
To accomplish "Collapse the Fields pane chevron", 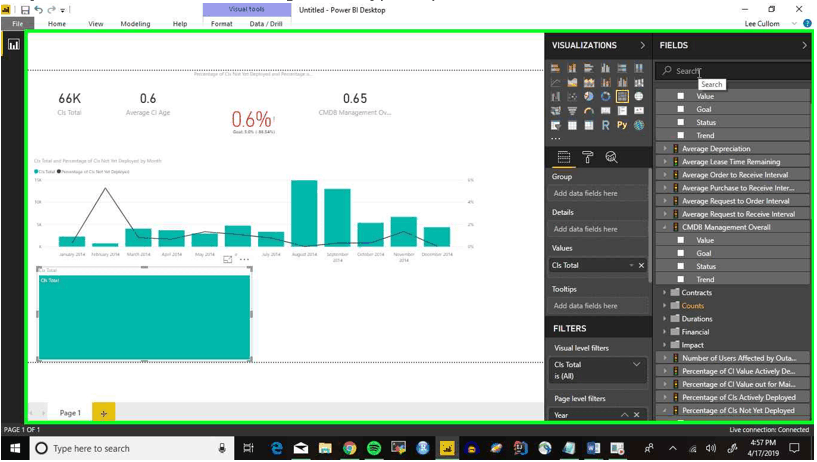I will (804, 45).
